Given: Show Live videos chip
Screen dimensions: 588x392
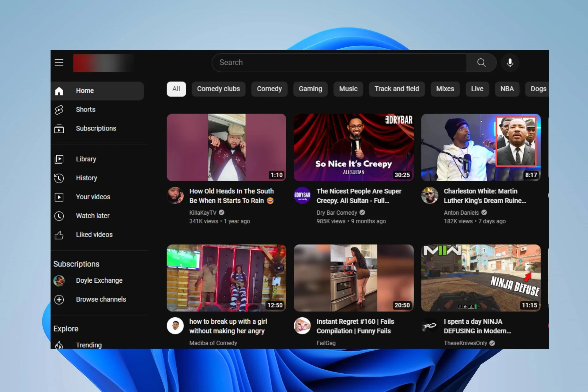Looking at the screenshot, I should point(477,89).
